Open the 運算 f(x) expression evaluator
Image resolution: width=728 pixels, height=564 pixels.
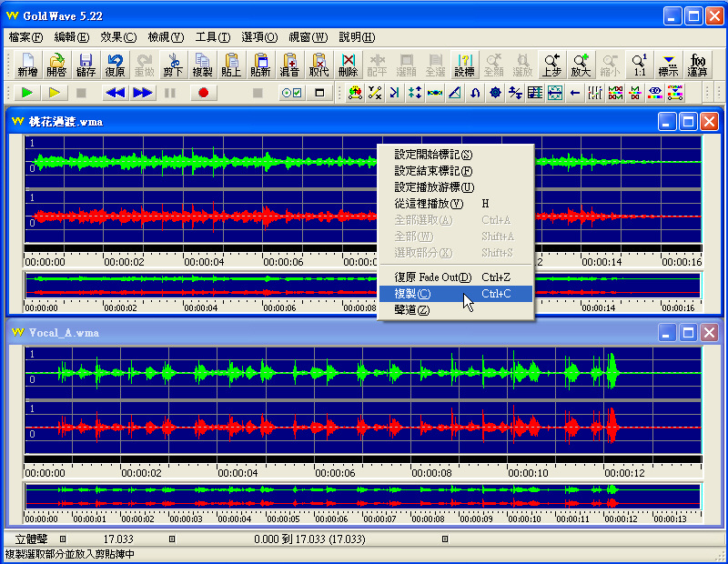point(698,65)
